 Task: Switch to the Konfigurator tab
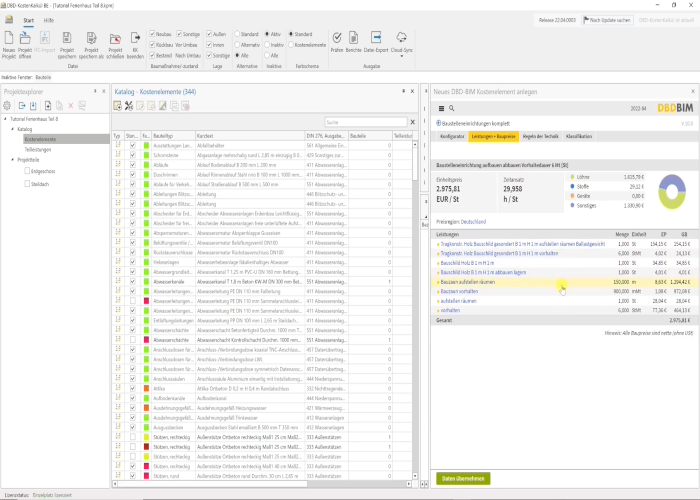click(x=452, y=135)
